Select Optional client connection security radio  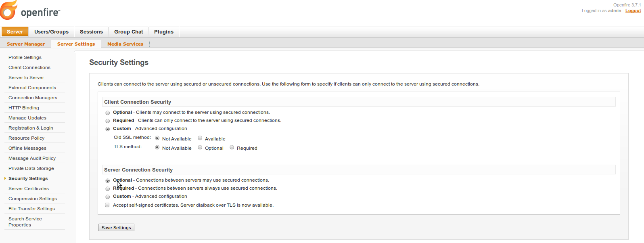[108, 113]
